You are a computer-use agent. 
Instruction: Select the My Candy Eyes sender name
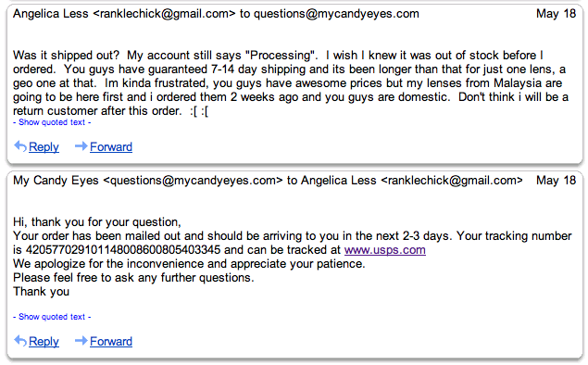[x=56, y=181]
